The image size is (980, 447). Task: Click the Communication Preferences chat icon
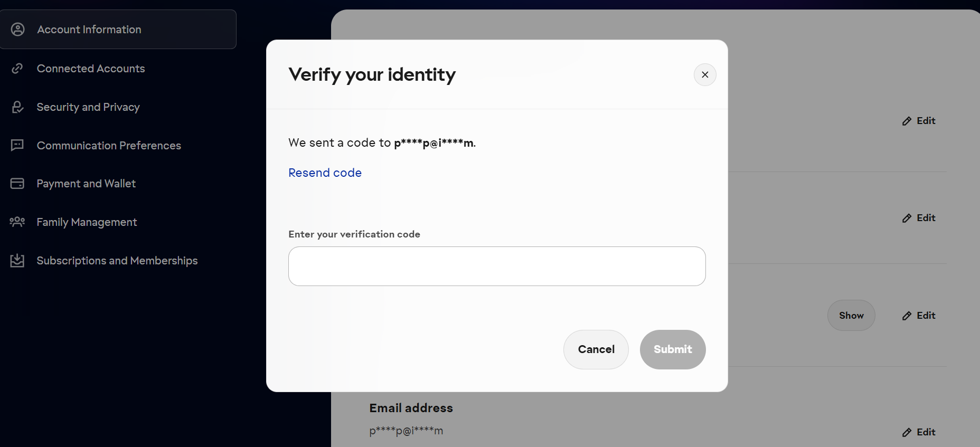pyautogui.click(x=17, y=145)
